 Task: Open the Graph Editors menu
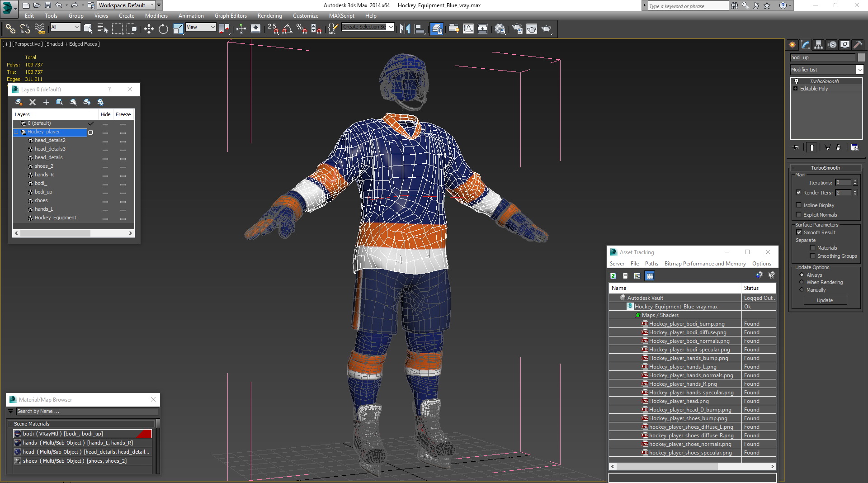point(231,16)
